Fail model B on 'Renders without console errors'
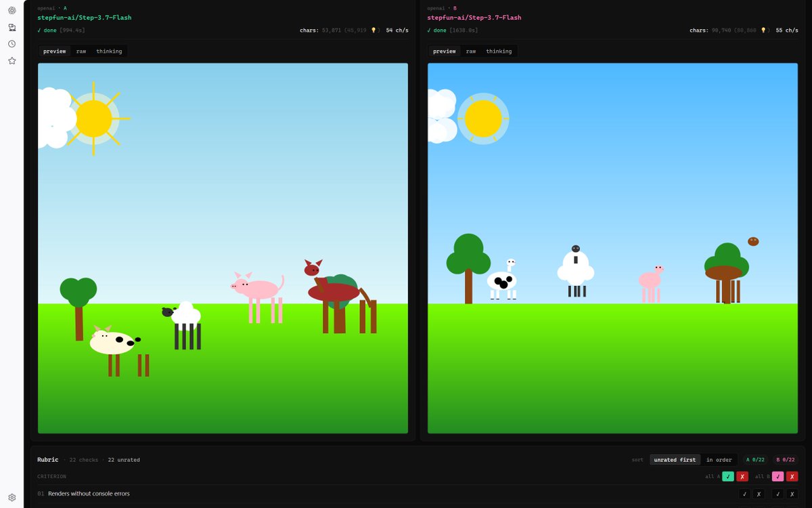 tap(792, 494)
